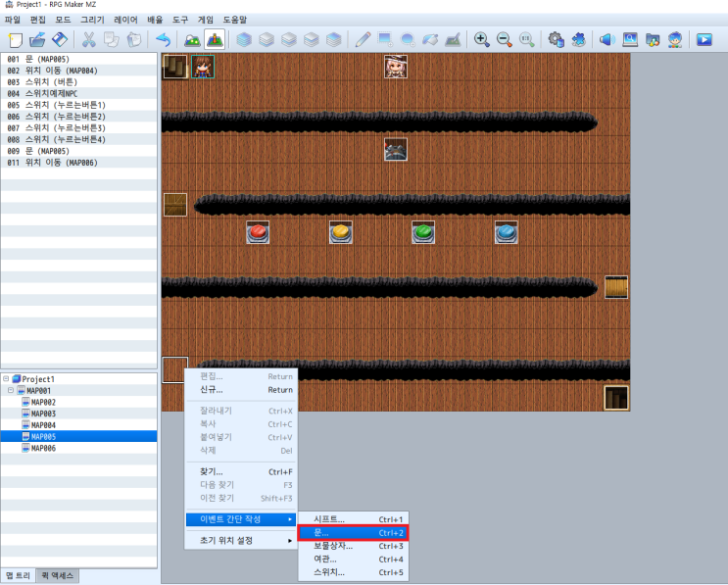Start playtest with the play icon
This screenshot has height=585, width=728.
704,40
